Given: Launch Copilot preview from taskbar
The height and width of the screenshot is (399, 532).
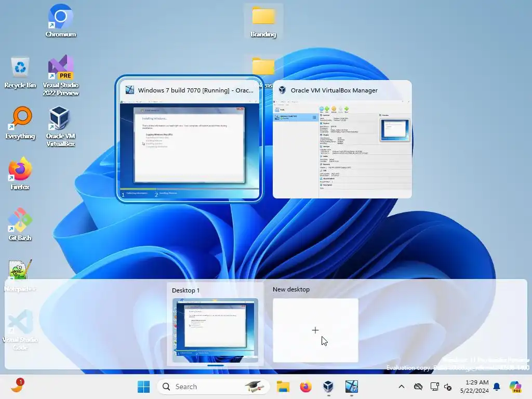Looking at the screenshot, I should [x=515, y=387].
